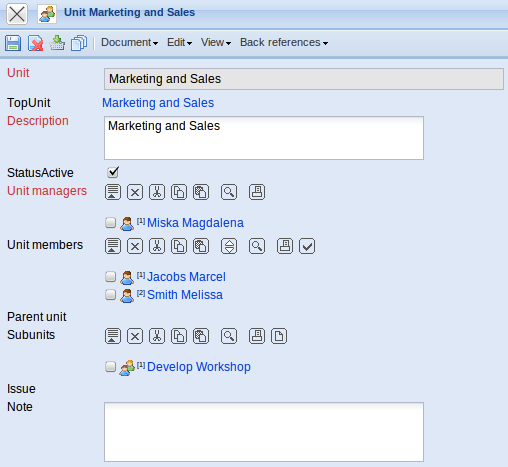Tick the checkbox beside Smith Melissa
This screenshot has width=508, height=467.
pos(110,294)
